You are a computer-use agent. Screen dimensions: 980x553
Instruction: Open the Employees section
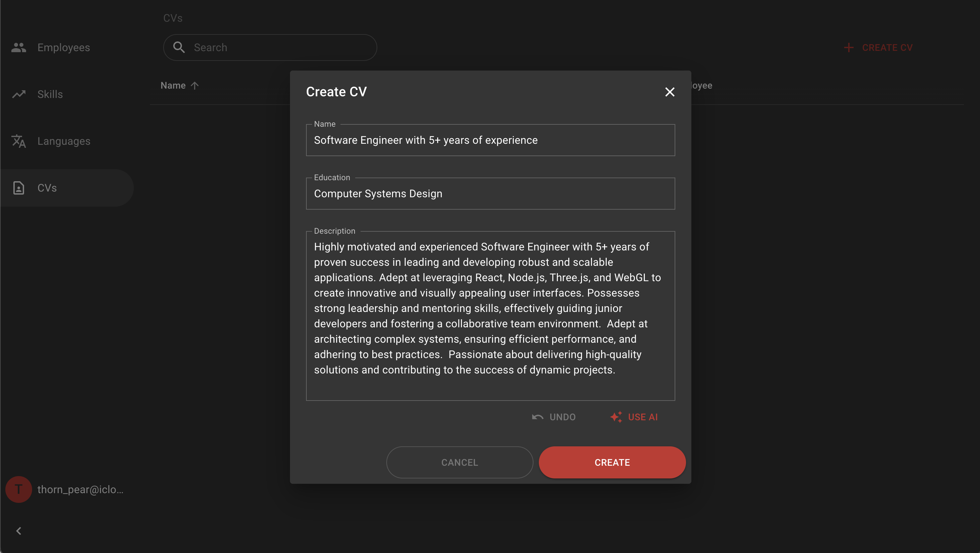[x=64, y=47]
